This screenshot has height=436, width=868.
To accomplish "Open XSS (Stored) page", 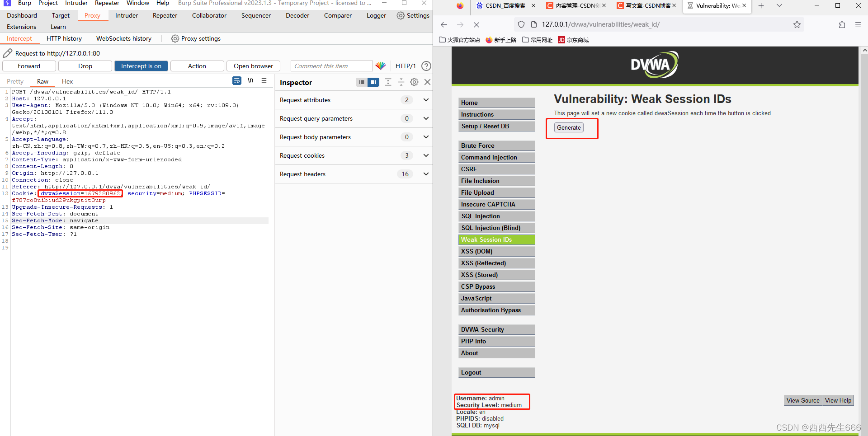I will point(496,275).
